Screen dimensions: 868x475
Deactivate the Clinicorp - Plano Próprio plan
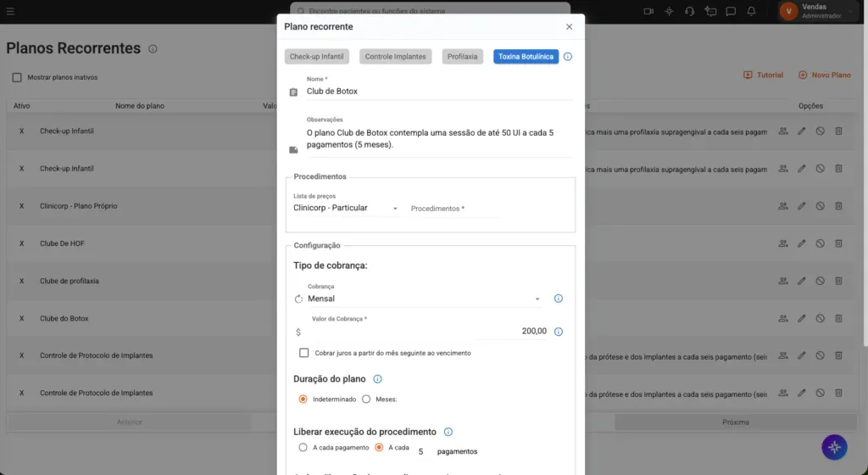pos(821,206)
